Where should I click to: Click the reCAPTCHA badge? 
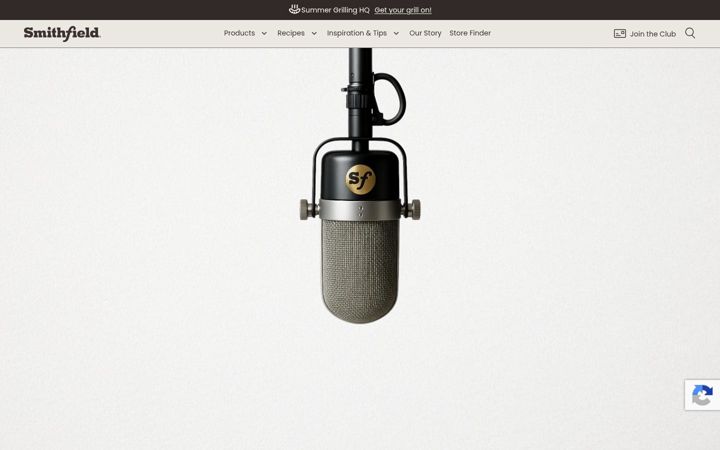click(x=702, y=395)
